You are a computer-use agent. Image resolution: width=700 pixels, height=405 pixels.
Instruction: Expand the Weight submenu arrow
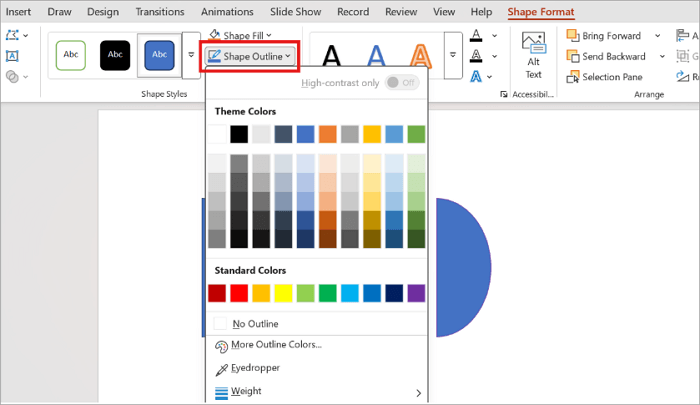coord(418,393)
